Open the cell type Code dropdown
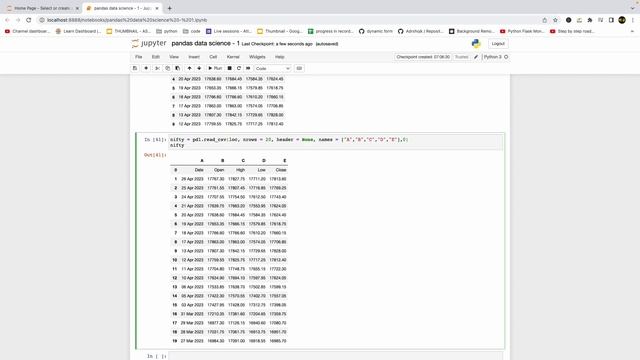Screen dimensions: 640x360 coord(273,68)
